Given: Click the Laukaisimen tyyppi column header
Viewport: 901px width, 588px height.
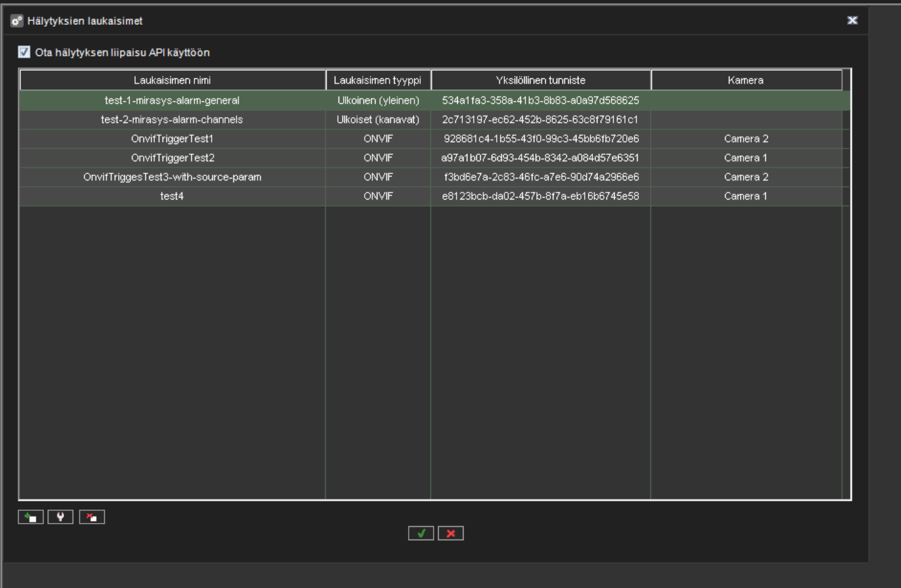Looking at the screenshot, I should [x=377, y=80].
